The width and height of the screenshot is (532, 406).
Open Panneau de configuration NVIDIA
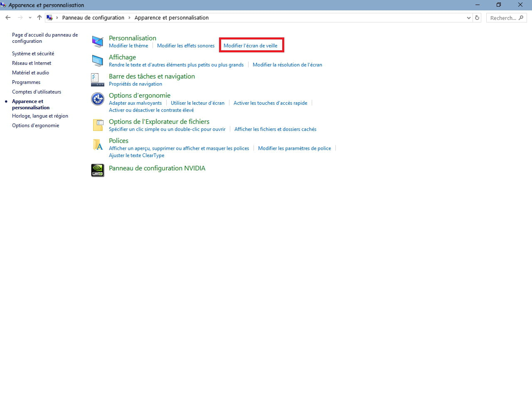(157, 168)
